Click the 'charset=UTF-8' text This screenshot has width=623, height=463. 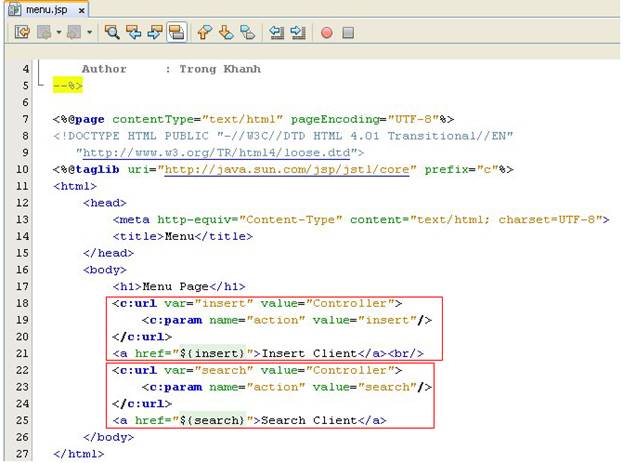(548, 220)
